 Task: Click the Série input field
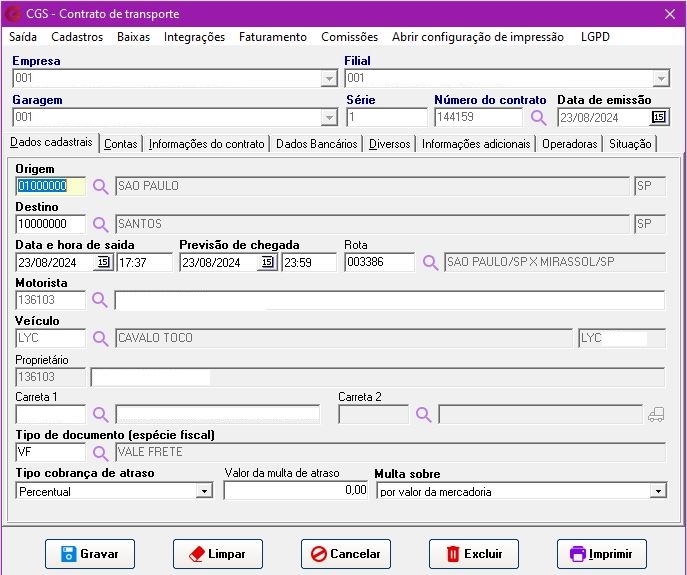coord(386,117)
